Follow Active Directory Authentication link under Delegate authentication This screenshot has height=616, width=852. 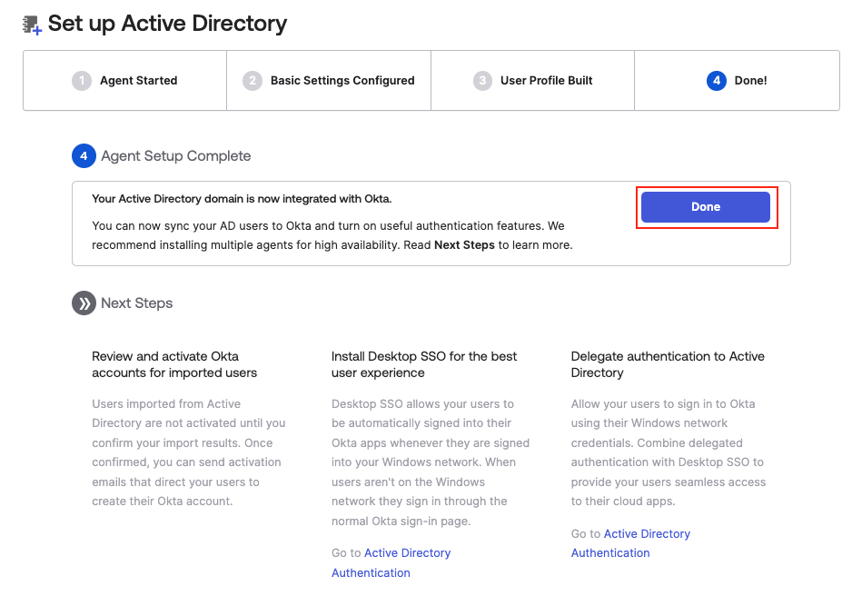(x=630, y=543)
